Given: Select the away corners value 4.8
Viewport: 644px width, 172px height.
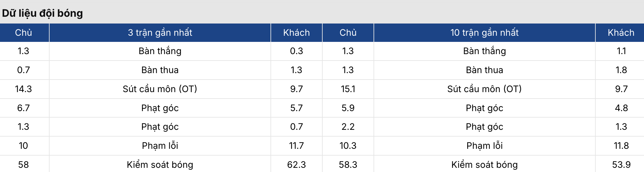Looking at the screenshot, I should click(621, 108).
